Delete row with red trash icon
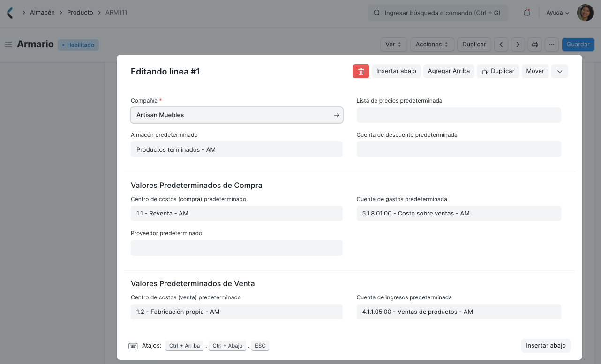Image resolution: width=601 pixels, height=364 pixels. pos(361,71)
